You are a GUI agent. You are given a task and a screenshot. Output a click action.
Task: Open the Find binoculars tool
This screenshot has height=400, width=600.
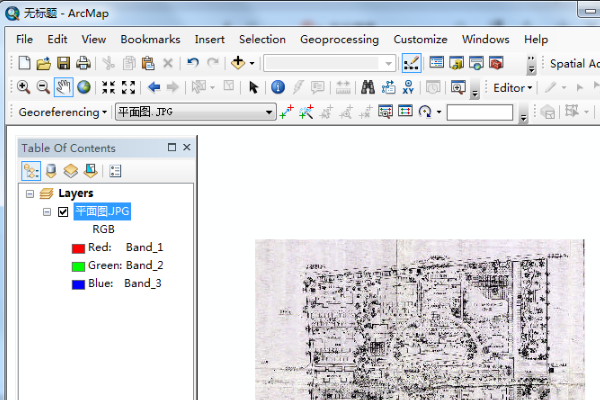(368, 87)
